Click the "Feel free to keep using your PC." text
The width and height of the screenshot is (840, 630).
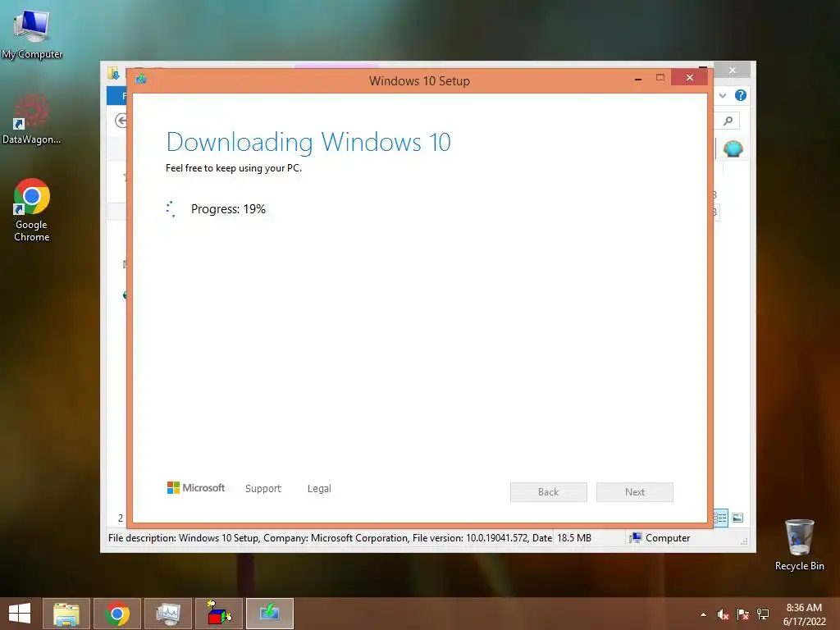click(234, 168)
